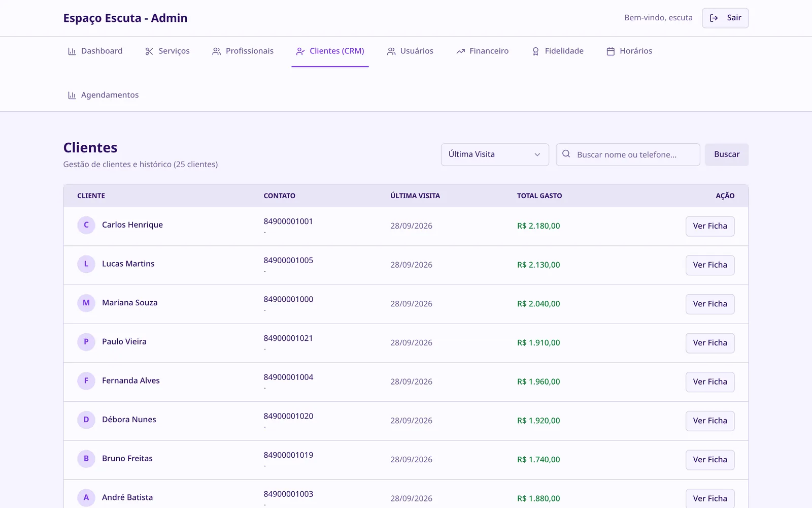Go to the Agendamentos tab

point(103,95)
